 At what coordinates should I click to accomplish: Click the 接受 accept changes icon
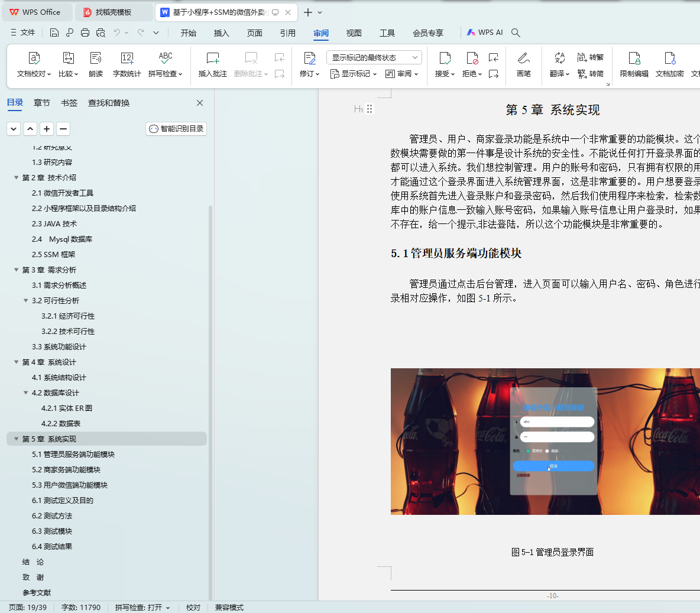pyautogui.click(x=445, y=58)
